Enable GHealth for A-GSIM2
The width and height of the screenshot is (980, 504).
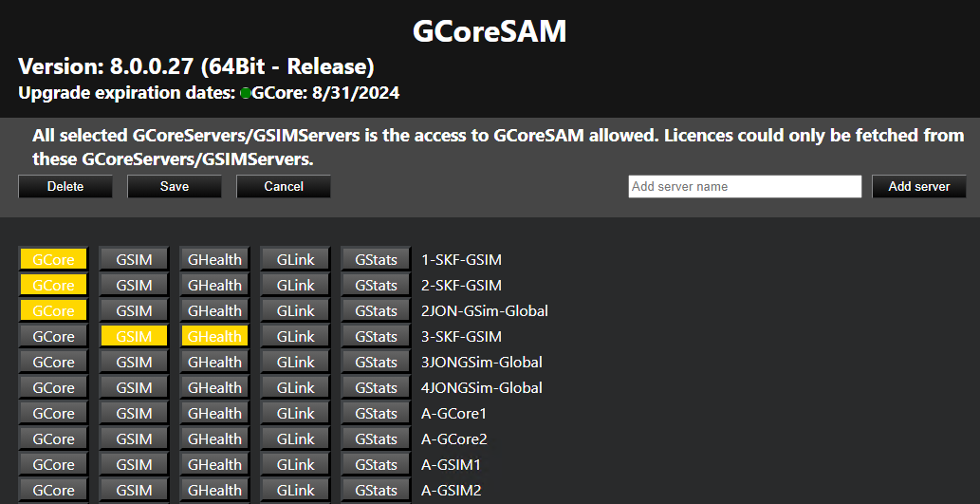coord(214,491)
